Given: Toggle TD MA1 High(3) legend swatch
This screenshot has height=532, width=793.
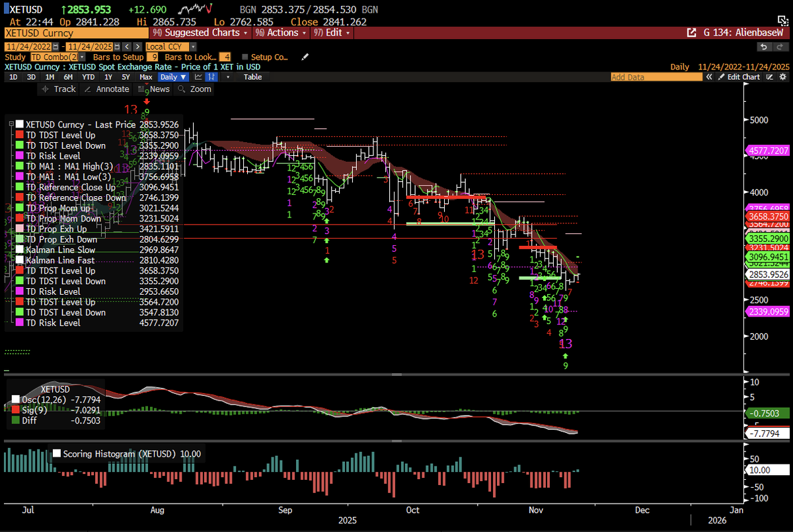Looking at the screenshot, I should click(20, 166).
